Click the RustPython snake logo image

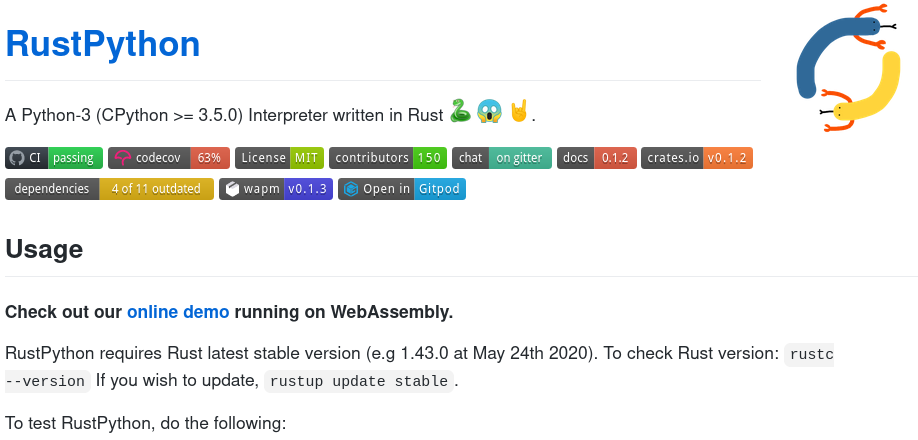tap(848, 67)
